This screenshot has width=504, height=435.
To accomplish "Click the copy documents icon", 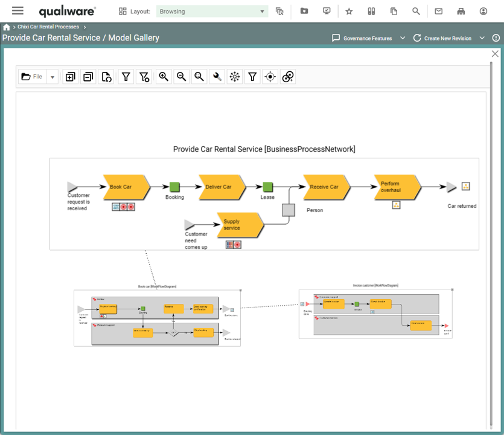I will coord(394,11).
